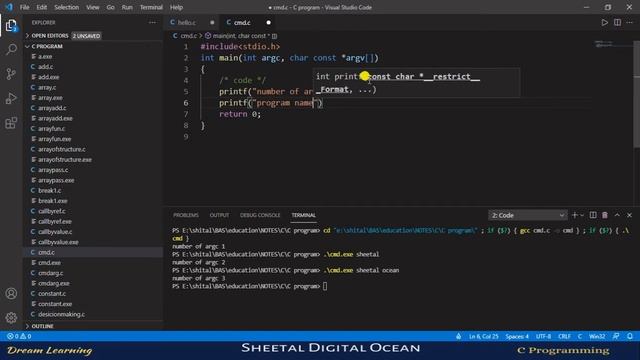
Task: Open the Extensions view
Action: click(x=11, y=122)
